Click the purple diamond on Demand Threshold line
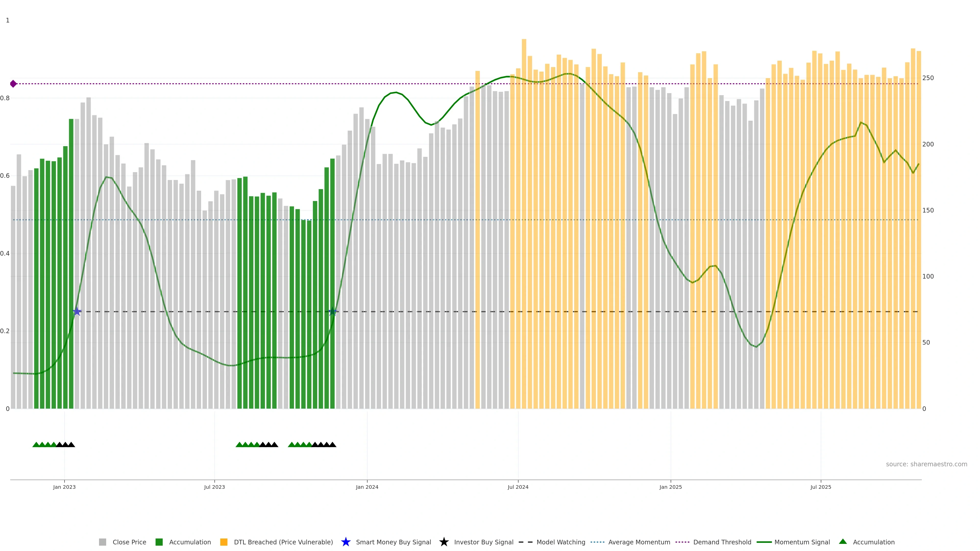The height and width of the screenshot is (551, 980). point(13,84)
